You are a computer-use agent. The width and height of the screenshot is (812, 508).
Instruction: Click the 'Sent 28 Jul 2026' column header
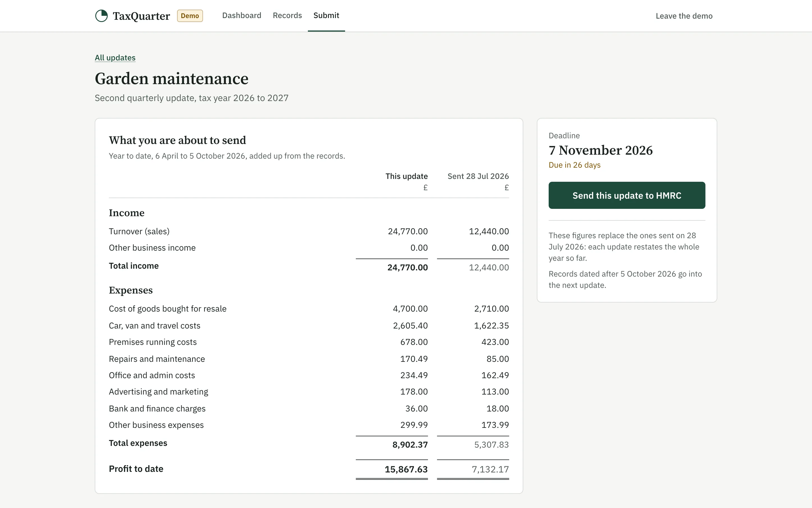pyautogui.click(x=478, y=176)
